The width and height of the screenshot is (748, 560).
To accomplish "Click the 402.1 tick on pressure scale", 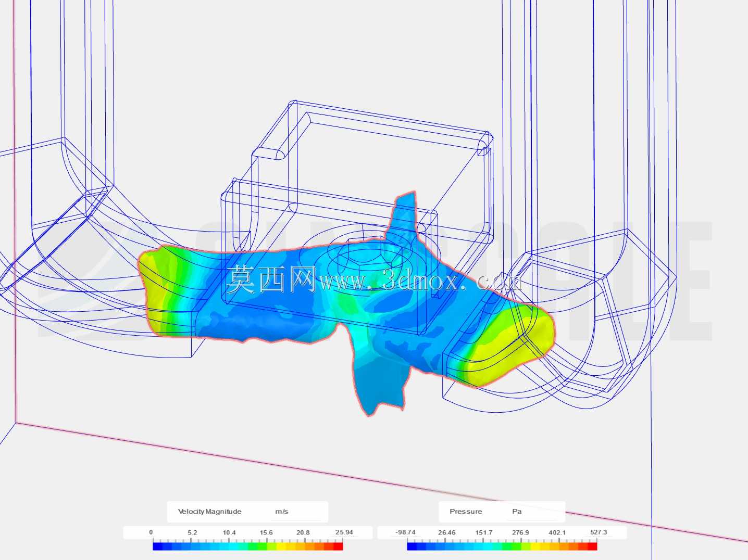I will (557, 533).
